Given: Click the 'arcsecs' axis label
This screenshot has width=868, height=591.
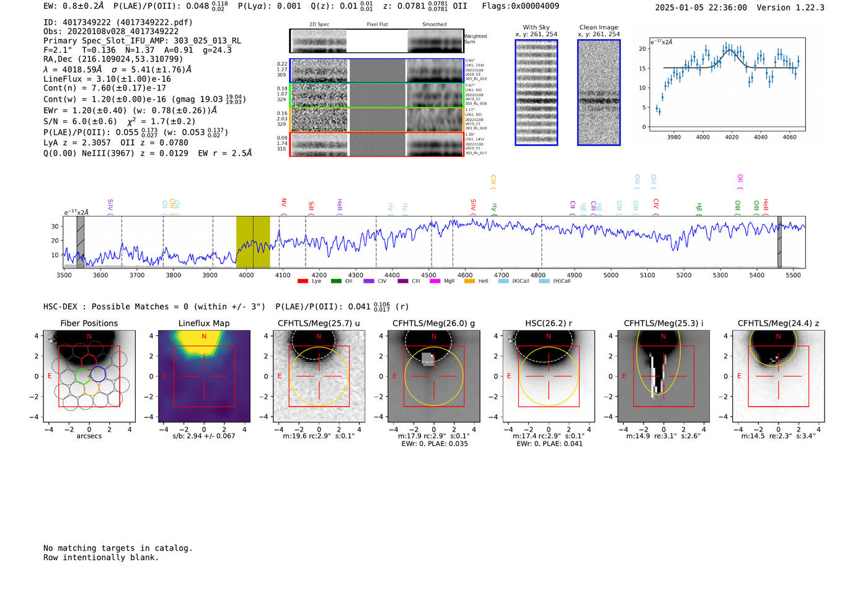Looking at the screenshot, I should click(89, 436).
